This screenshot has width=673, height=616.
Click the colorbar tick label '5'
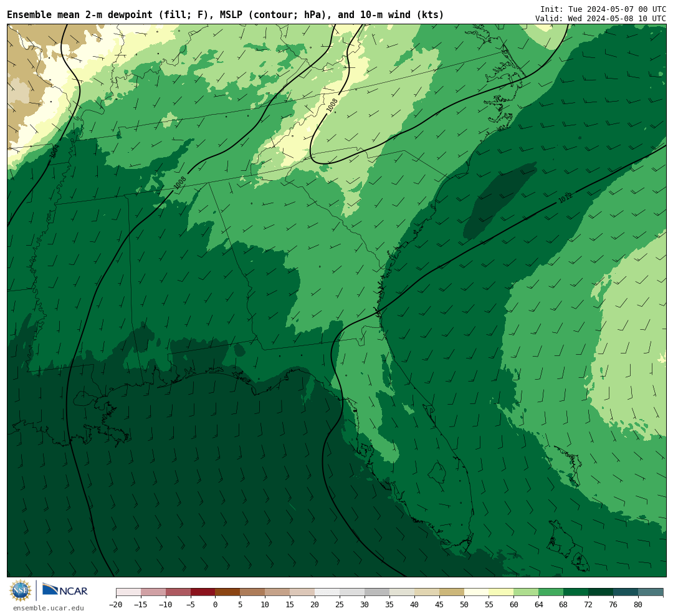tap(241, 604)
